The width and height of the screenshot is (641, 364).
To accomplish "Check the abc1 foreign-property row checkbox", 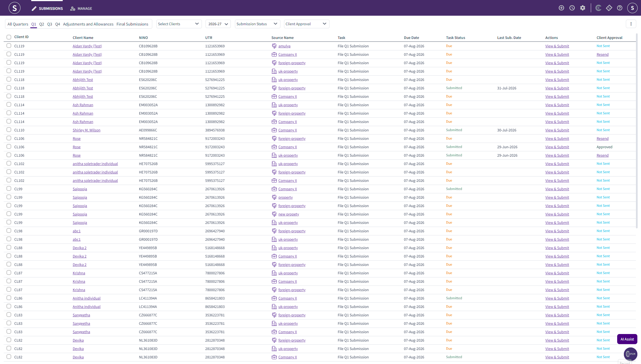I will (x=9, y=231).
